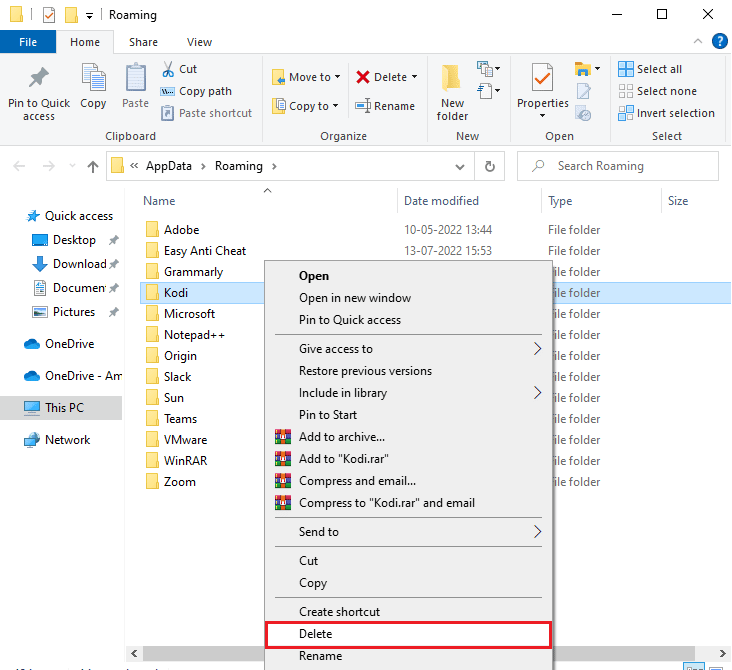
Task: Click Copy path in the ribbon
Action: [x=196, y=91]
